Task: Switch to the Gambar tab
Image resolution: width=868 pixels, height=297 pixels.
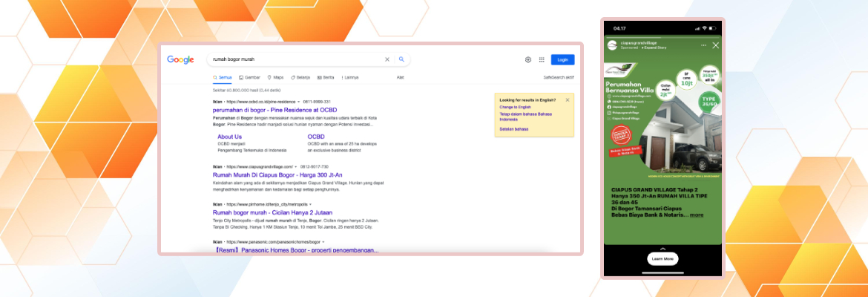Action: coord(249,77)
